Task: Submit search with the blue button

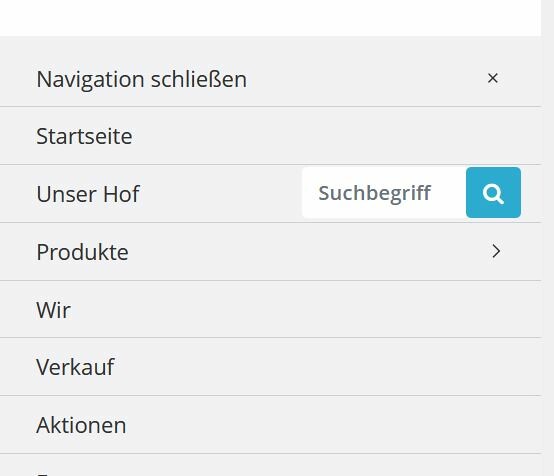Action: click(x=493, y=193)
